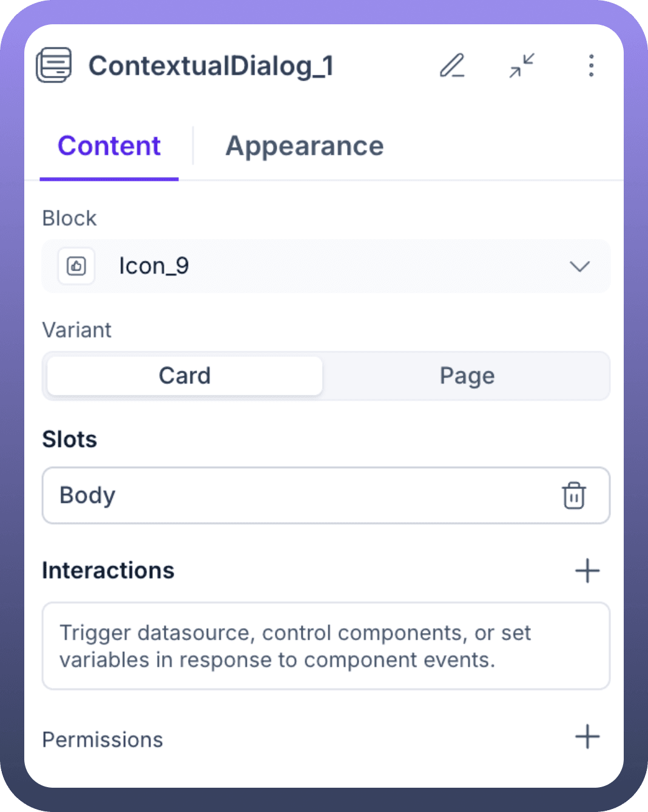The image size is (648, 812).
Task: Add a permission using the plus icon
Action: pyautogui.click(x=587, y=737)
